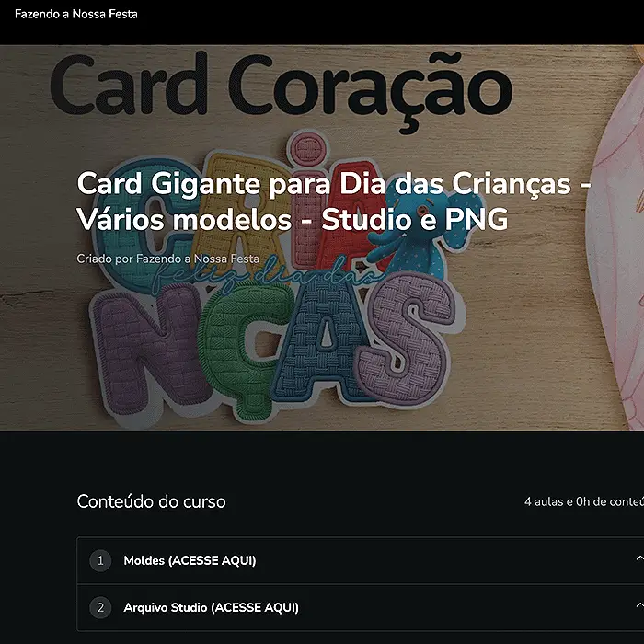Viewport: 644px width, 644px height.
Task: Collapse the Arquivo Studio module chevron
Action: 639,605
